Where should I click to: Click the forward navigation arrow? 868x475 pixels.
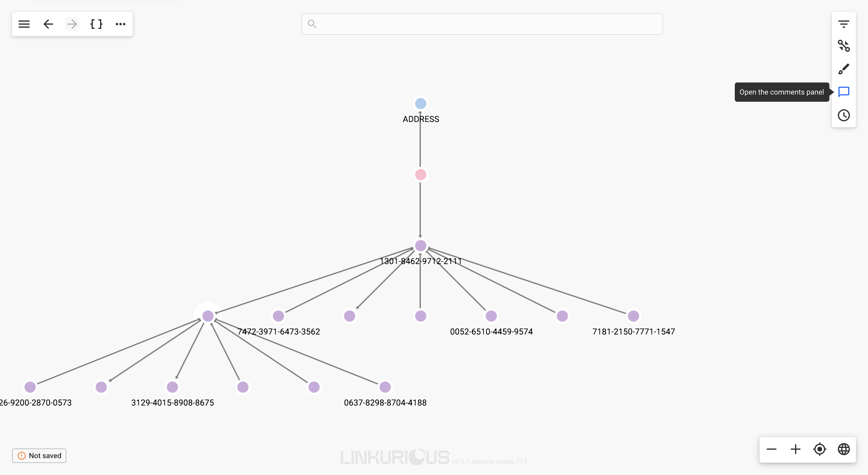coord(71,24)
